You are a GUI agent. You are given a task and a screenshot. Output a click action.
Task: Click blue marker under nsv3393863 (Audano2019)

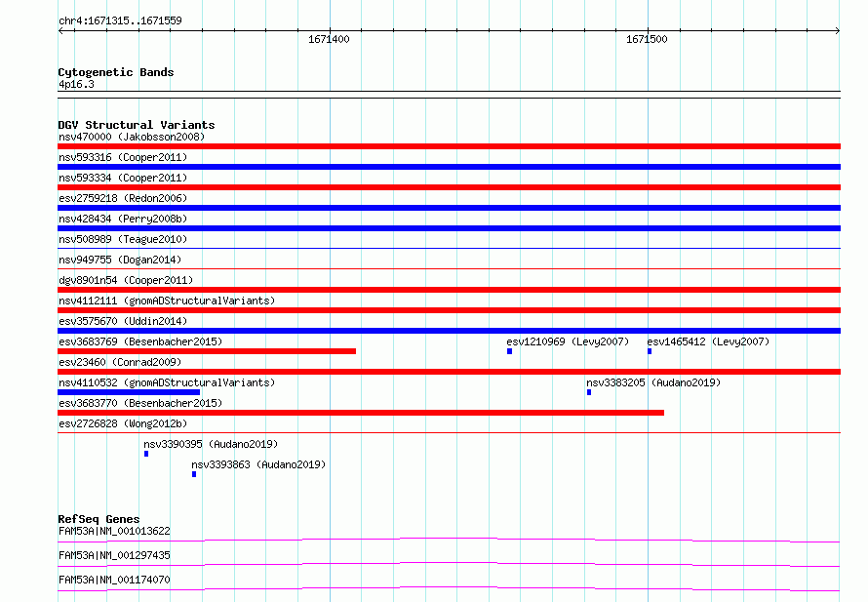[x=194, y=474]
